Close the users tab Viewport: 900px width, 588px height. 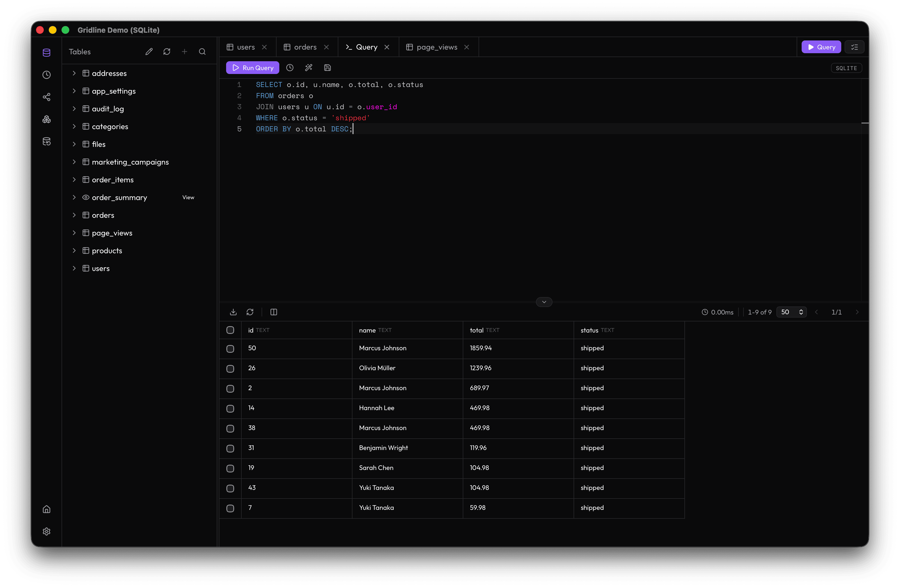(264, 47)
